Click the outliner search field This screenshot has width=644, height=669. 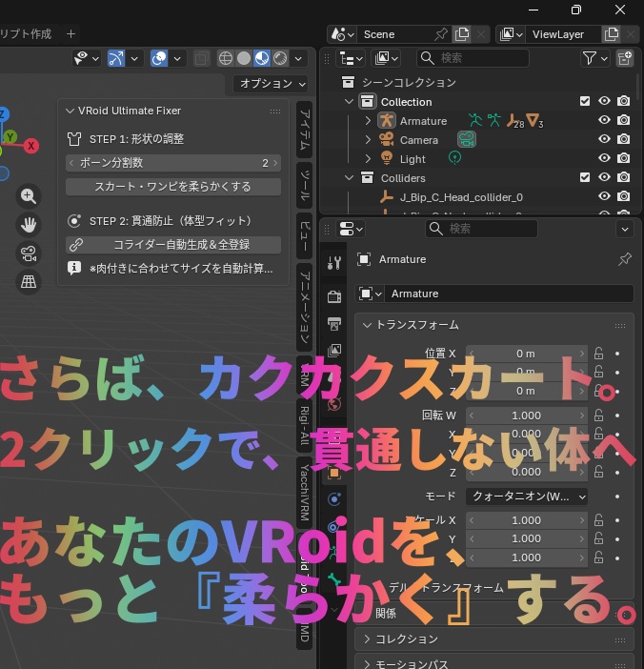point(473,58)
